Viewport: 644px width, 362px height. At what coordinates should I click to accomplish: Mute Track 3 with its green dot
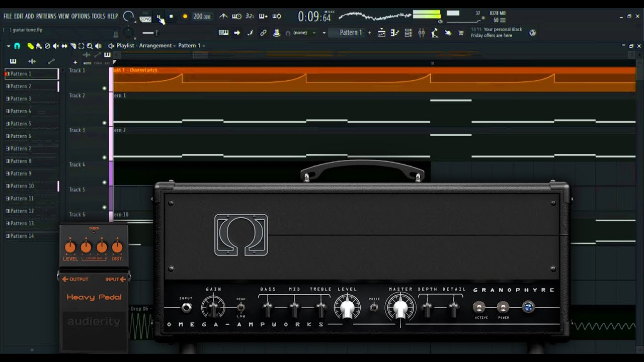point(105,158)
